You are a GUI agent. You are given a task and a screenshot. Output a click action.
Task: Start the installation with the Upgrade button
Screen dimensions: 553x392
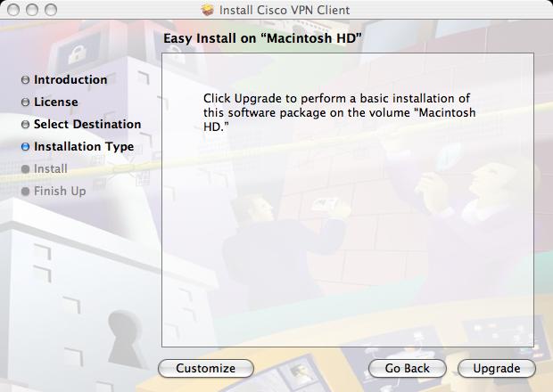click(x=497, y=369)
